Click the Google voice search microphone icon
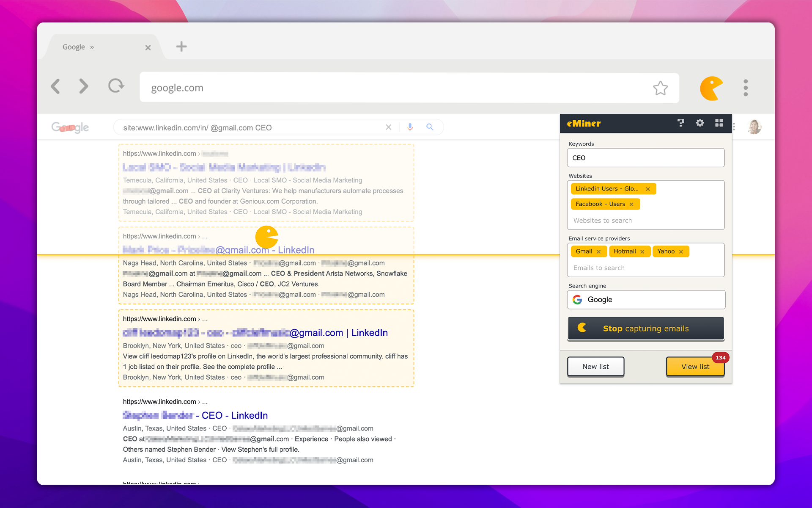Screen dimensions: 812x508 pos(409,127)
